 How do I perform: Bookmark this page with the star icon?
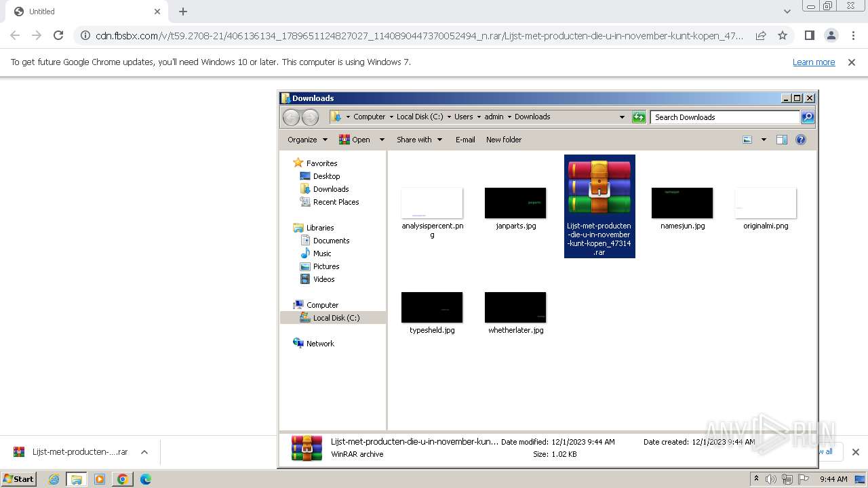pos(783,35)
